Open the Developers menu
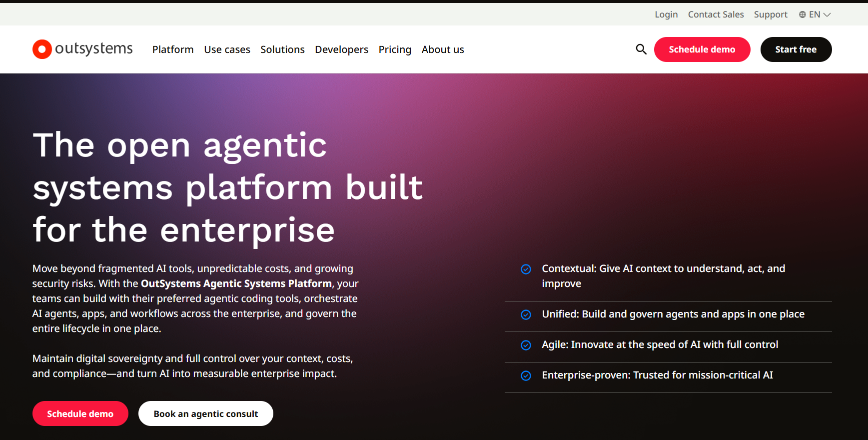This screenshot has height=440, width=868. (x=341, y=49)
